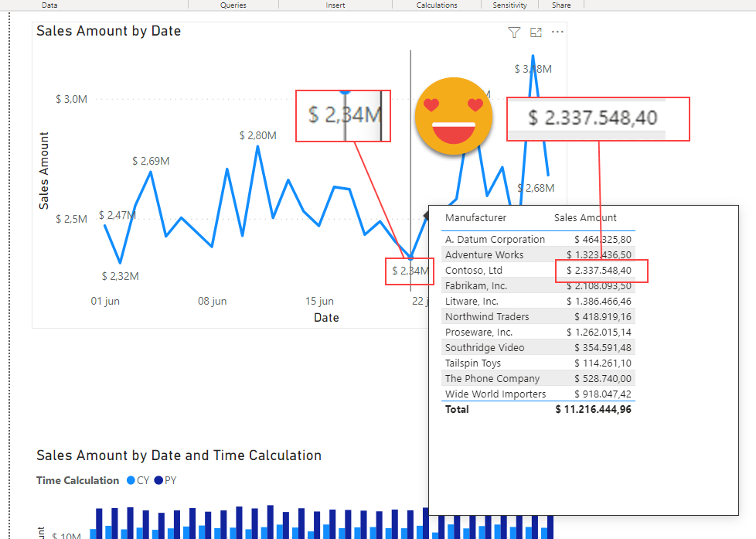The height and width of the screenshot is (539, 756).
Task: Click the filter icon on the chart header
Action: [514, 32]
